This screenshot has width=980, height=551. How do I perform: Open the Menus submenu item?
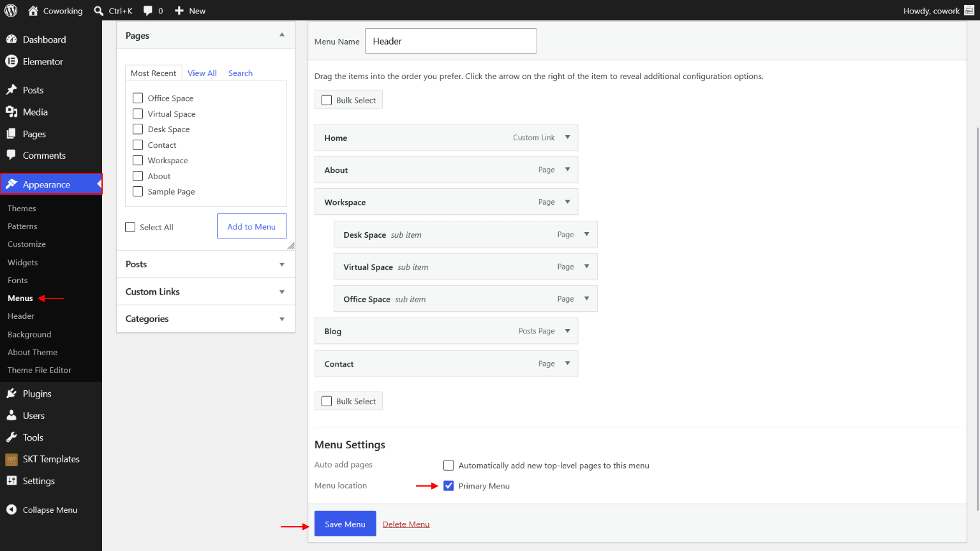tap(20, 298)
